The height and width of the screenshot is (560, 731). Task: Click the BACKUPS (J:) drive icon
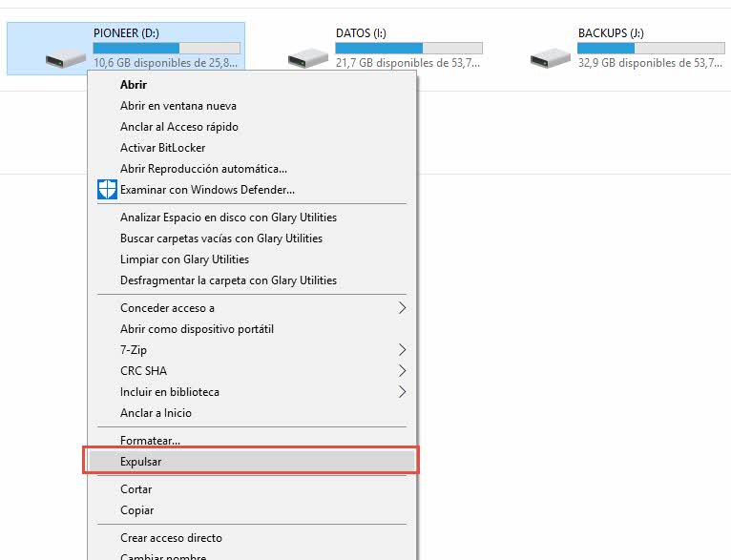click(551, 55)
